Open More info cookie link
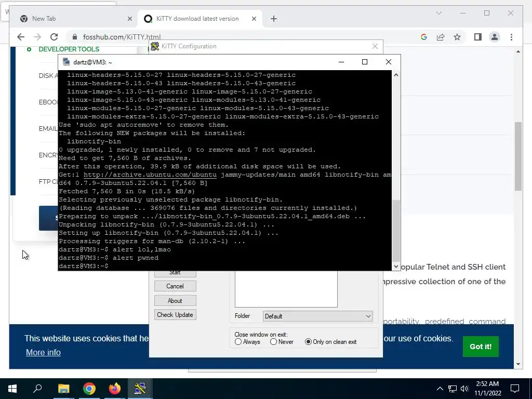 (44, 353)
